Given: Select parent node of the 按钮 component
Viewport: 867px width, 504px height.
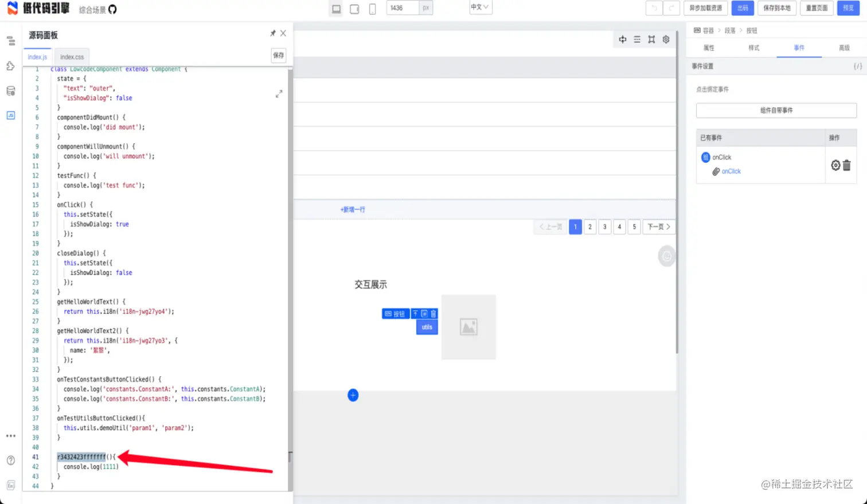Looking at the screenshot, I should point(415,314).
